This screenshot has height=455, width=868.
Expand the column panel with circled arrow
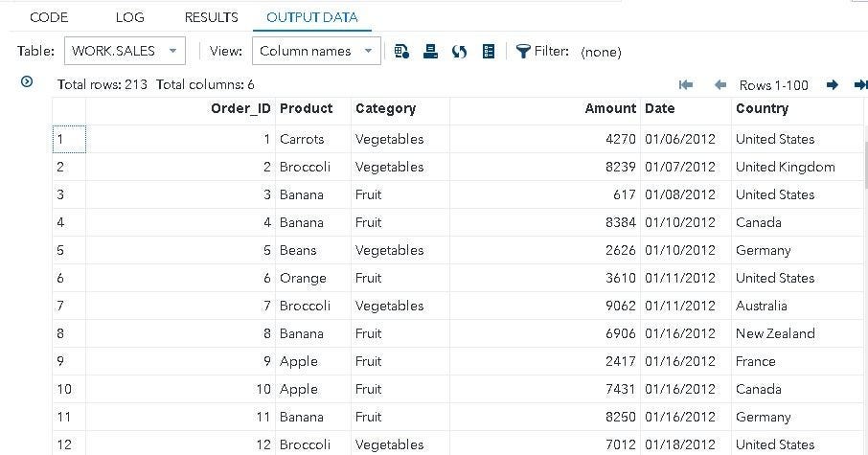27,82
